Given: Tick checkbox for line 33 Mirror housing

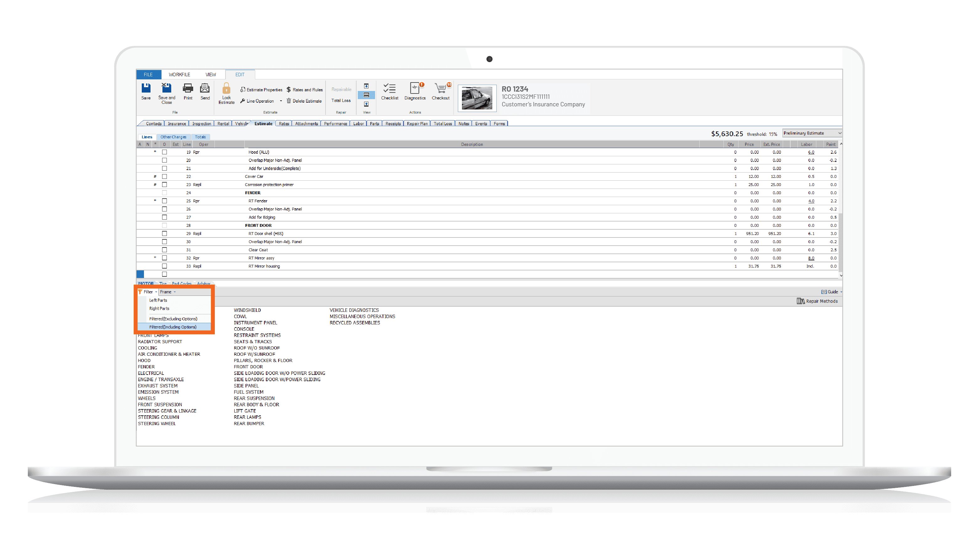Looking at the screenshot, I should [164, 266].
